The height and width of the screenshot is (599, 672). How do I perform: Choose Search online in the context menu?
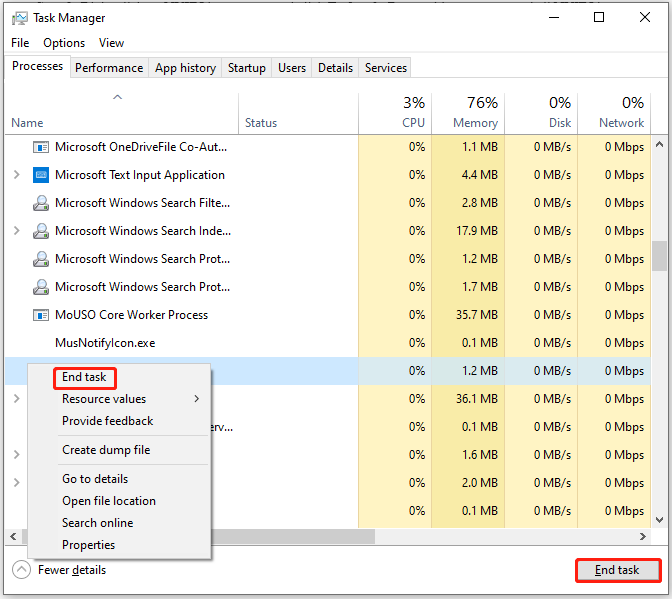click(97, 523)
